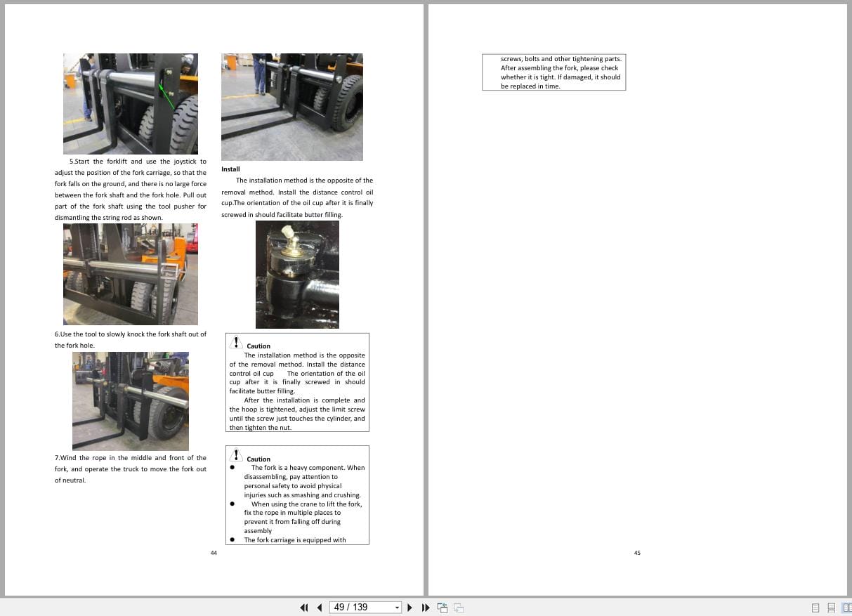The width and height of the screenshot is (852, 616).
Task: Jump to the first page
Action: (304, 608)
